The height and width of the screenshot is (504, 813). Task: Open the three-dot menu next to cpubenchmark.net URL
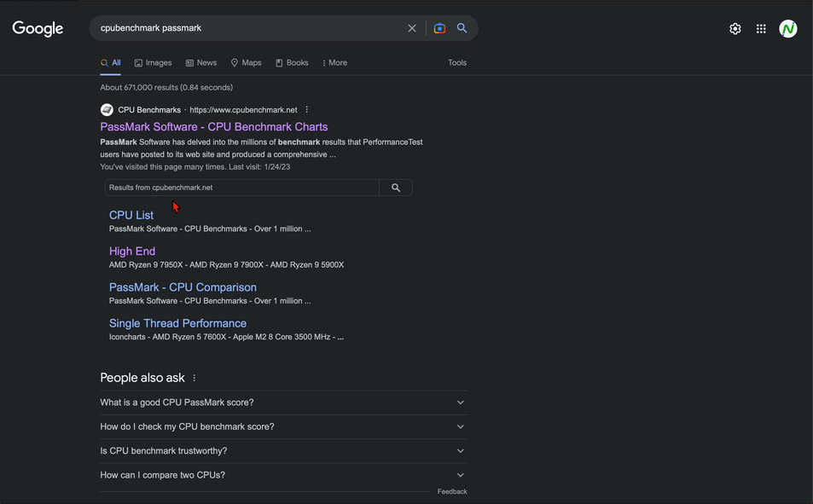click(x=307, y=109)
